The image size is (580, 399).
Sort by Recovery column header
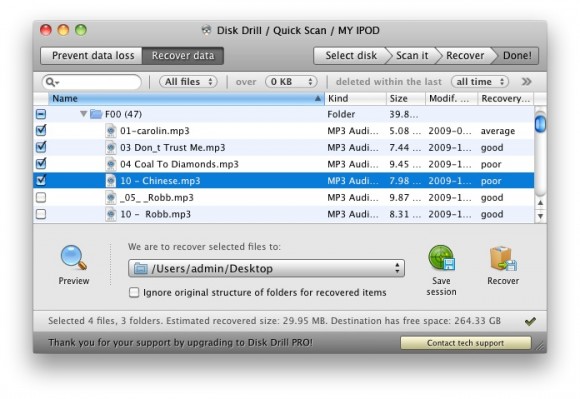coord(506,99)
